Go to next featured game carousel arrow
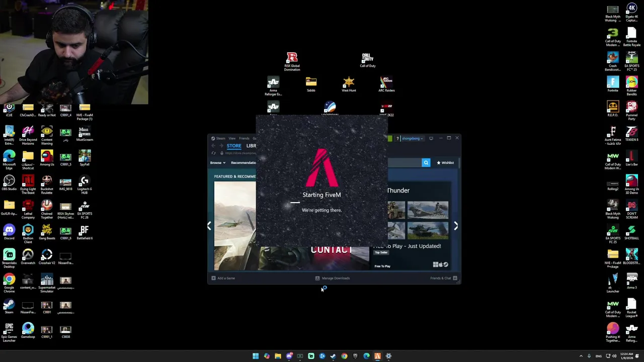Screen dimensions: 644x362 [x=456, y=226]
